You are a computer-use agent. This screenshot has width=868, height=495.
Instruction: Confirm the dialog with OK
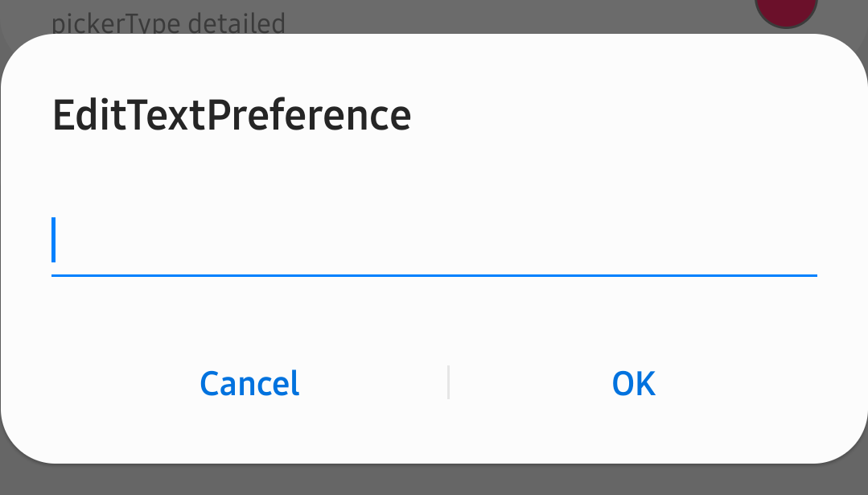pyautogui.click(x=634, y=384)
